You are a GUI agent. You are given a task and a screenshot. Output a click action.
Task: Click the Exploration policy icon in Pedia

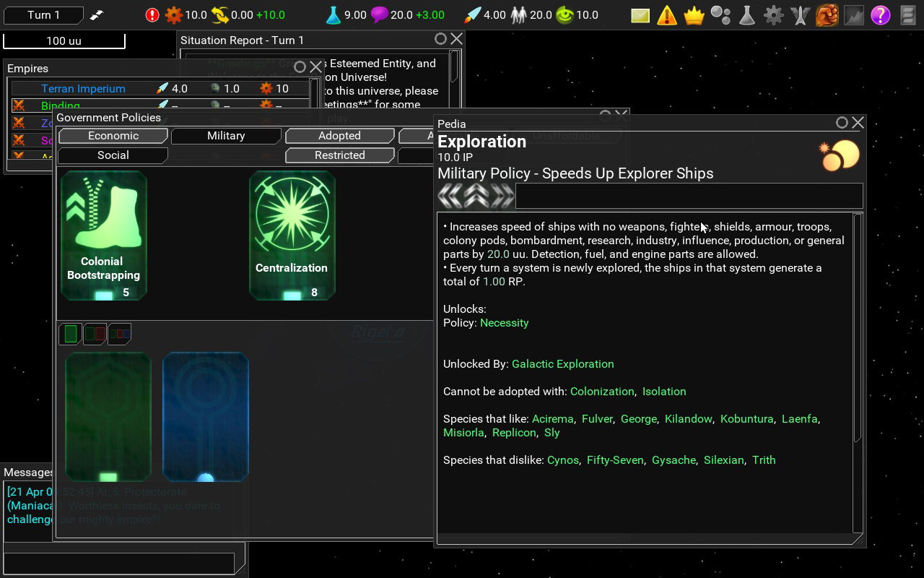coord(840,155)
